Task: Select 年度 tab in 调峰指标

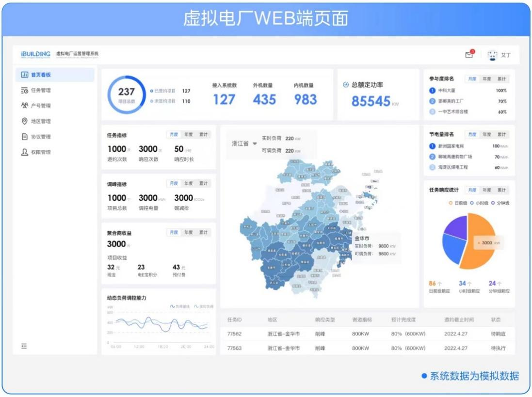Action: point(188,183)
